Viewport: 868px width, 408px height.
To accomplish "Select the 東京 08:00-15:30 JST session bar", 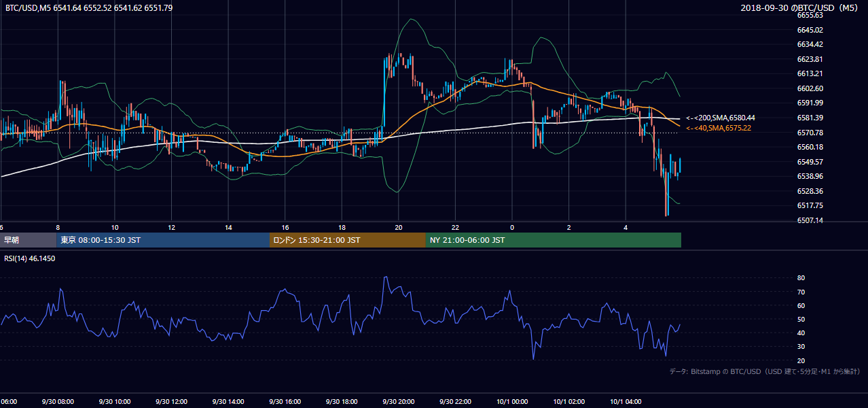I will 164,240.
